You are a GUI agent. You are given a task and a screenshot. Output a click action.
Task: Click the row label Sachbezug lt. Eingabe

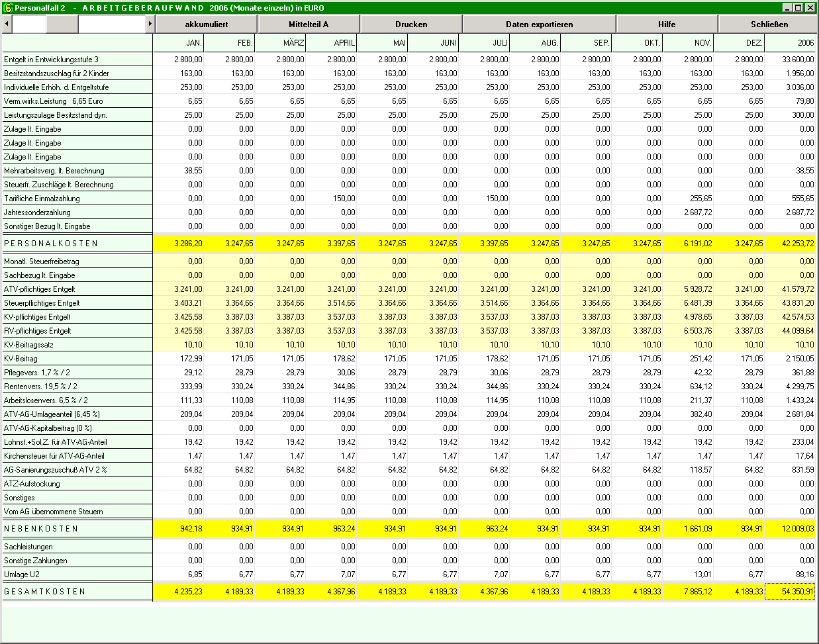[77, 275]
